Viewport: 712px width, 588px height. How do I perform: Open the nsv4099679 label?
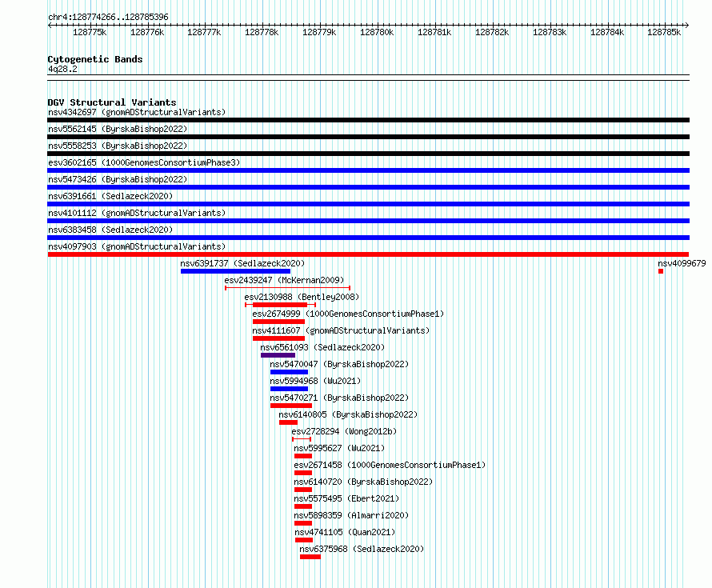click(x=682, y=263)
